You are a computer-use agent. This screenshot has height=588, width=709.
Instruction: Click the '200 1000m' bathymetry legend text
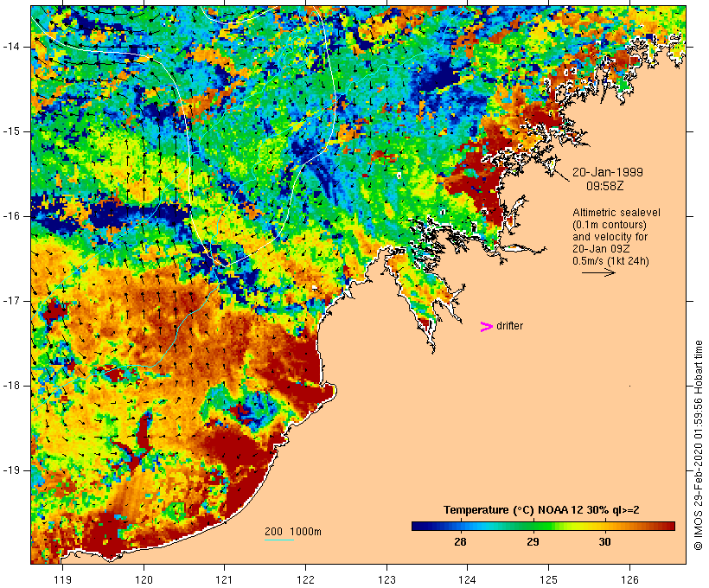pos(293,532)
